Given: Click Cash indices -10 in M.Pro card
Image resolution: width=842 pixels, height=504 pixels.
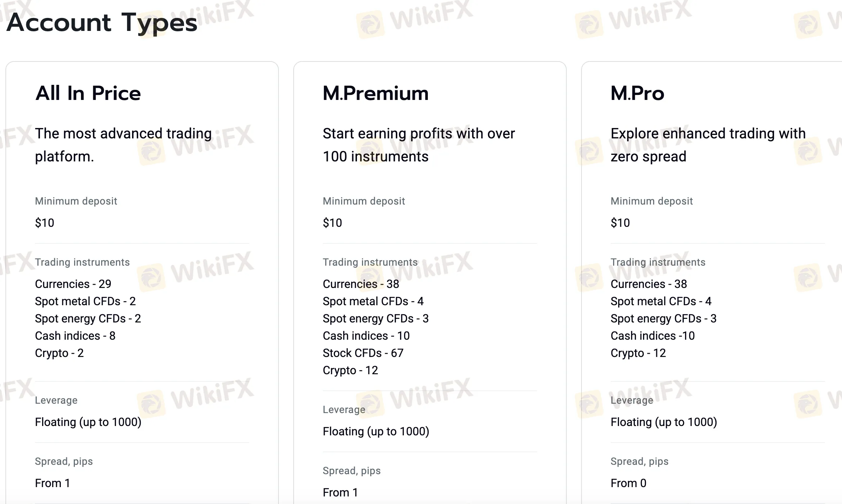Looking at the screenshot, I should tap(652, 336).
